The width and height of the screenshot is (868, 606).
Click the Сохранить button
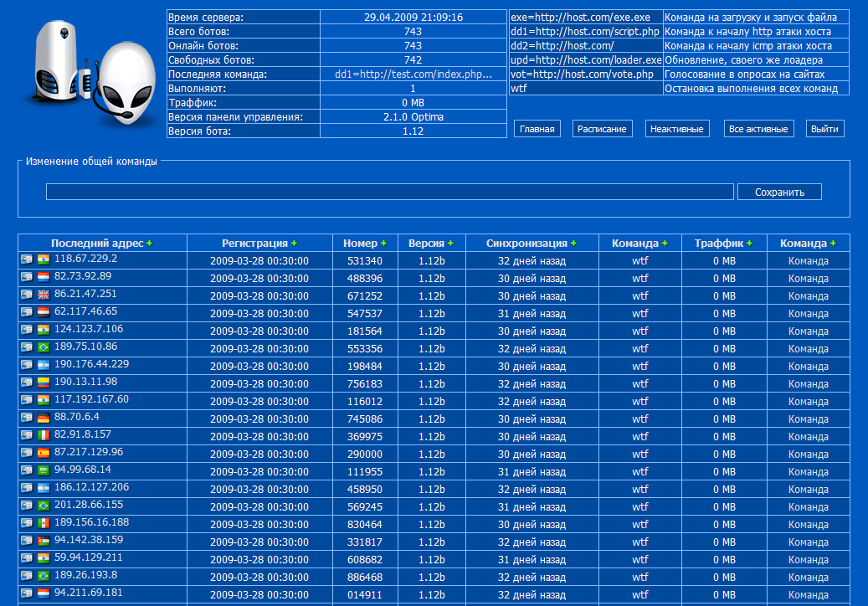pos(779,192)
